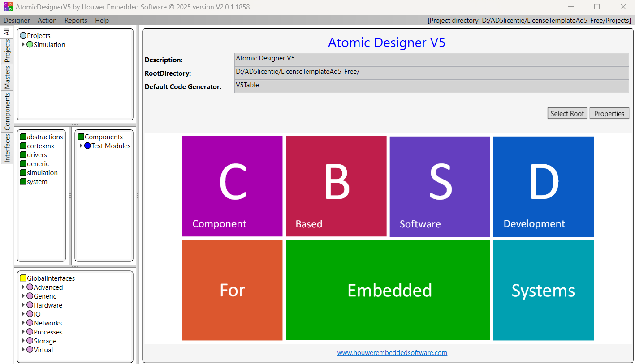Click the cortexmx folder icon
The image size is (635, 364).
tap(23, 146)
